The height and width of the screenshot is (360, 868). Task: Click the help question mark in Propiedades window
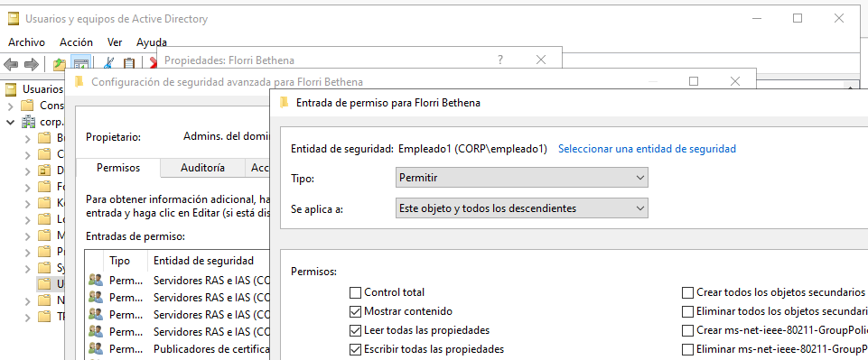coord(500,60)
